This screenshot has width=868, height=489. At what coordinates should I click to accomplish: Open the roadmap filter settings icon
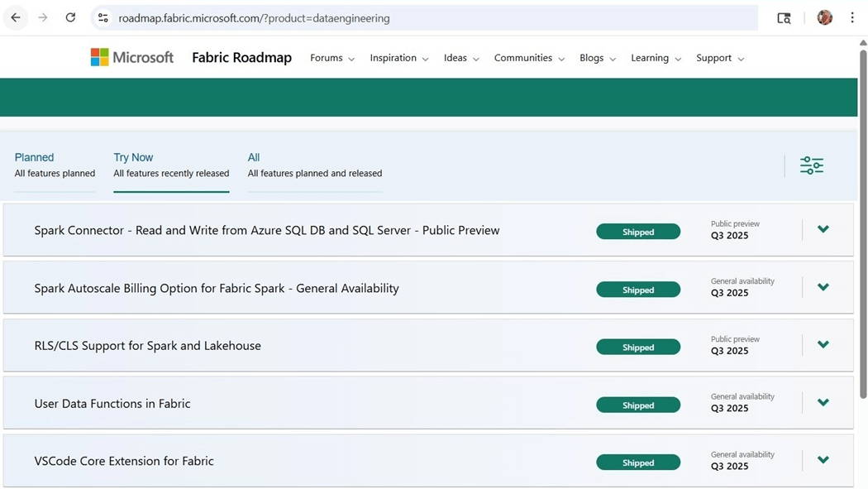(811, 165)
